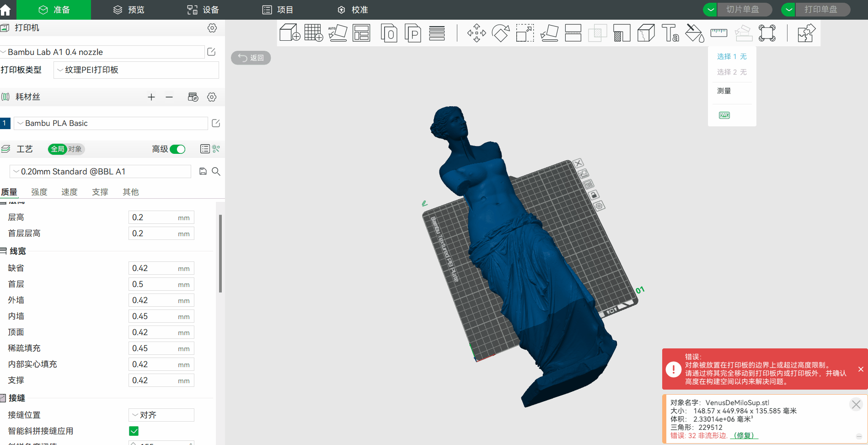This screenshot has height=445, width=868.
Task: Select the Text shape tool
Action: pyautogui.click(x=670, y=33)
